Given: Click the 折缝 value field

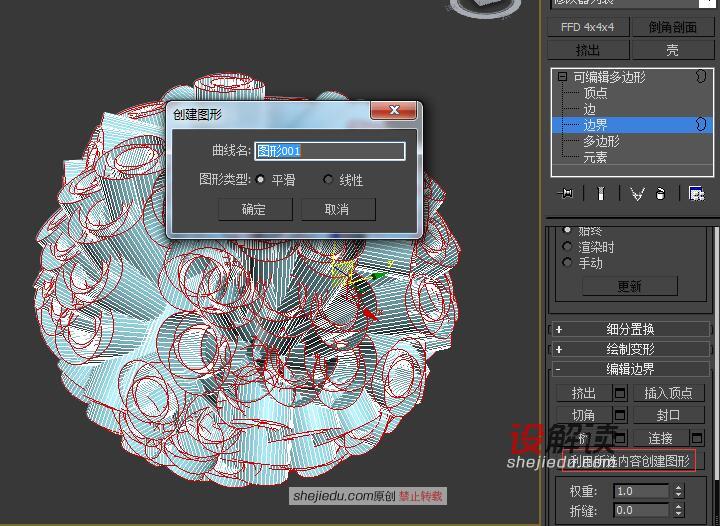Looking at the screenshot, I should (x=641, y=510).
